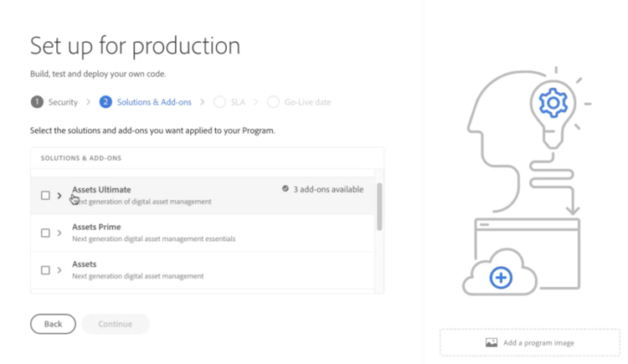Go to the Security step
This screenshot has width=628, height=364.
[63, 102]
